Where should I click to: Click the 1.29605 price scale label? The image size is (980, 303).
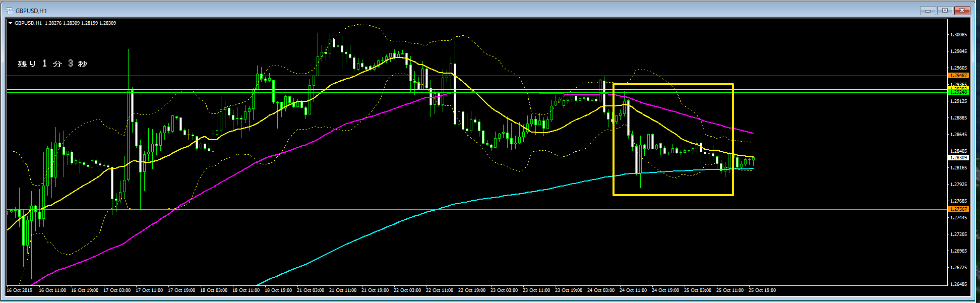[959, 68]
